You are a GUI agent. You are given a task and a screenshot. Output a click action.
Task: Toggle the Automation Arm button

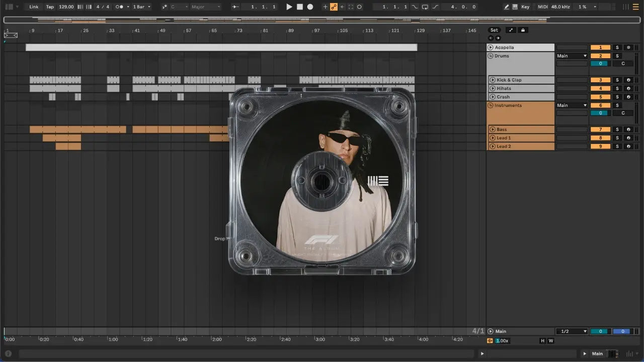[334, 7]
